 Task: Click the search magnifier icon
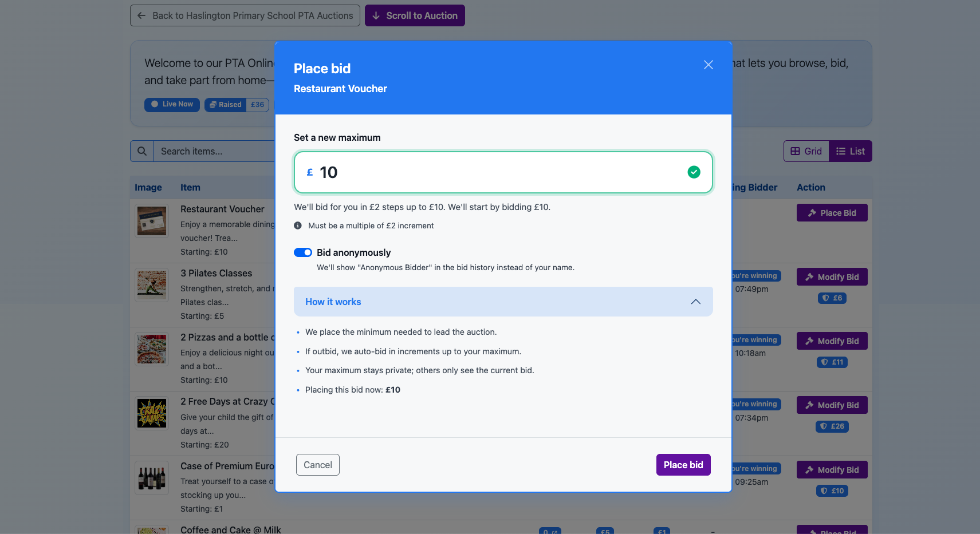[141, 151]
